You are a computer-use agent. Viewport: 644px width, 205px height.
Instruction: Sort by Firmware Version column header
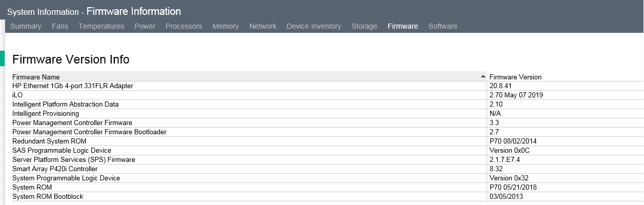click(515, 77)
